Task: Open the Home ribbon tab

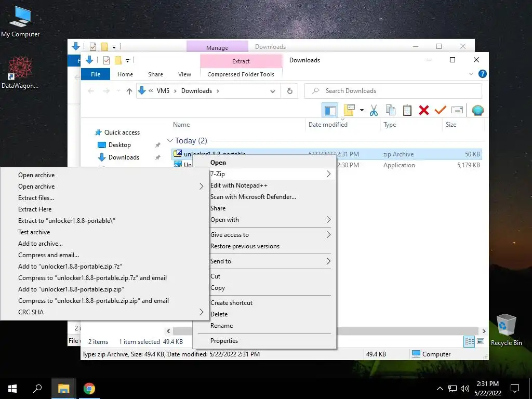Action: pos(125,74)
